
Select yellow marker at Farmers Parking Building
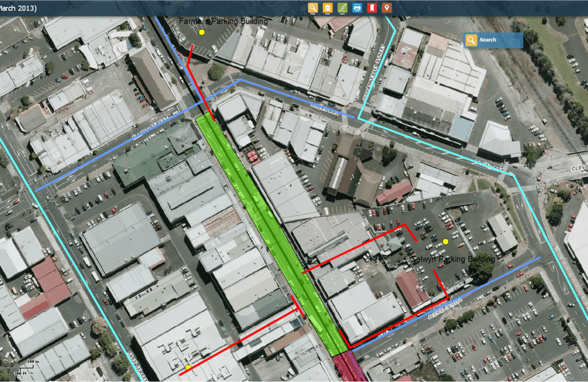pyautogui.click(x=202, y=33)
